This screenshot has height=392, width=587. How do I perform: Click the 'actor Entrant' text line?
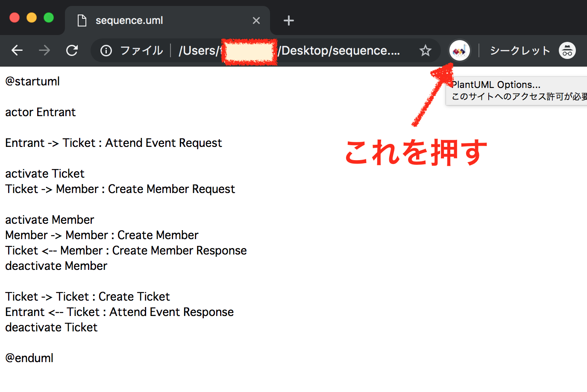pyautogui.click(x=40, y=112)
